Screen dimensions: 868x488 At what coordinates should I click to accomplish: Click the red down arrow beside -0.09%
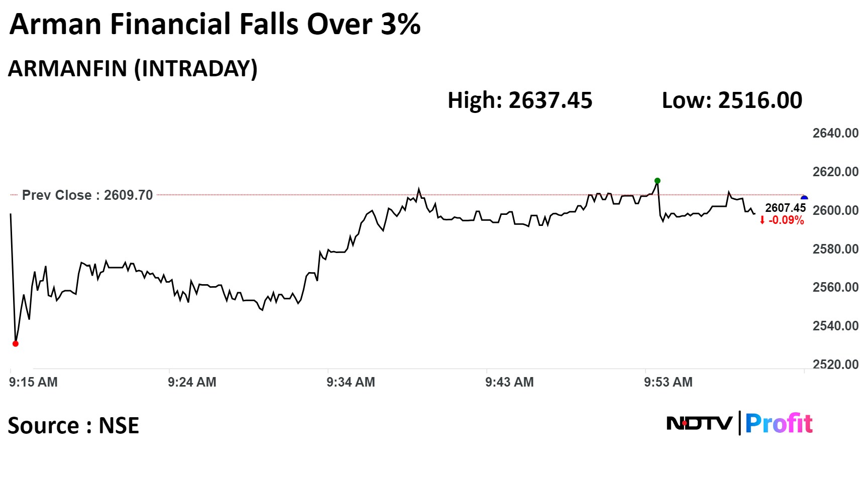[x=762, y=220]
